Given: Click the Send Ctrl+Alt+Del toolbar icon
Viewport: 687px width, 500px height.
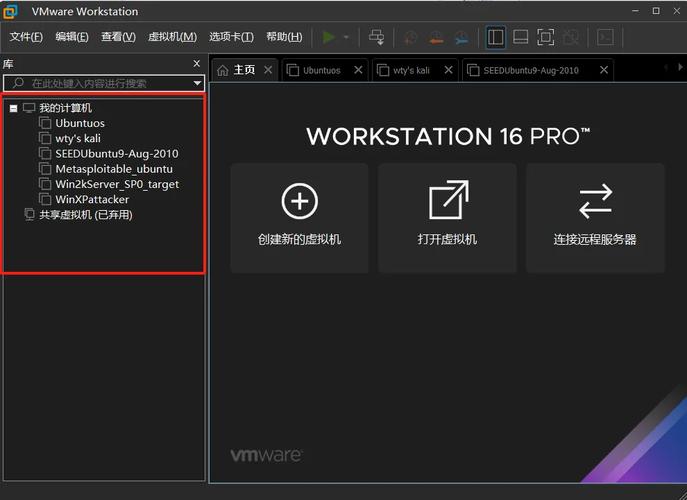Looking at the screenshot, I should (x=376, y=37).
